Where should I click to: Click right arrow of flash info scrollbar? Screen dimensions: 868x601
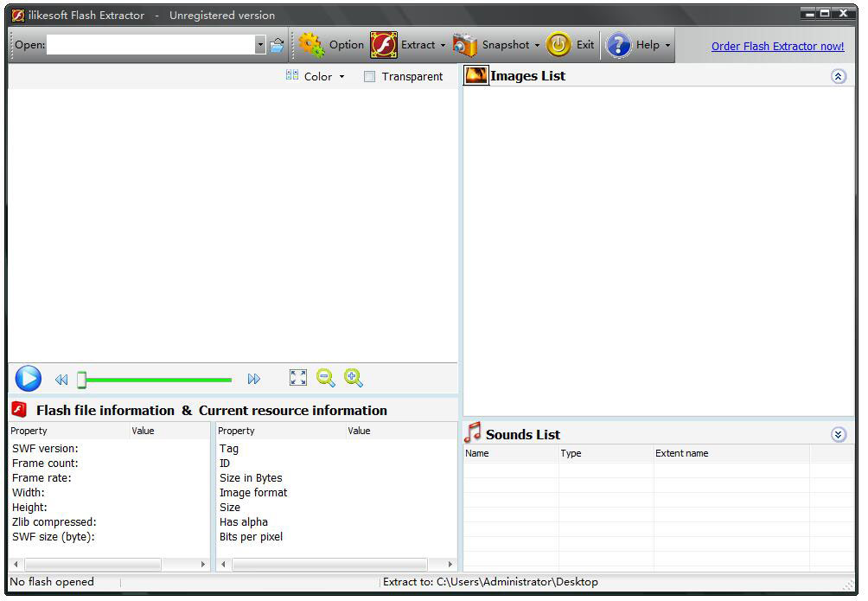pos(202,565)
